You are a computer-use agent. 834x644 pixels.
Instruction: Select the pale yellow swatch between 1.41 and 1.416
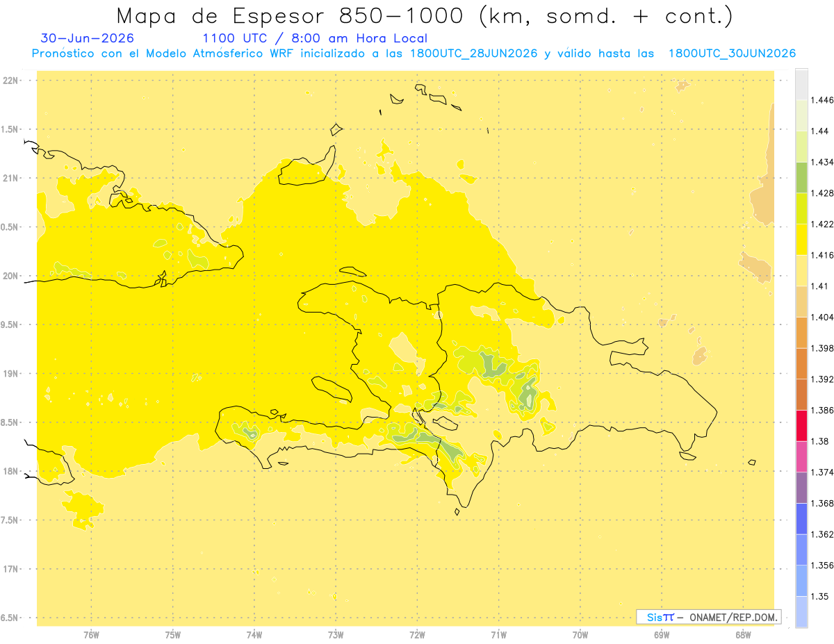[801, 271]
